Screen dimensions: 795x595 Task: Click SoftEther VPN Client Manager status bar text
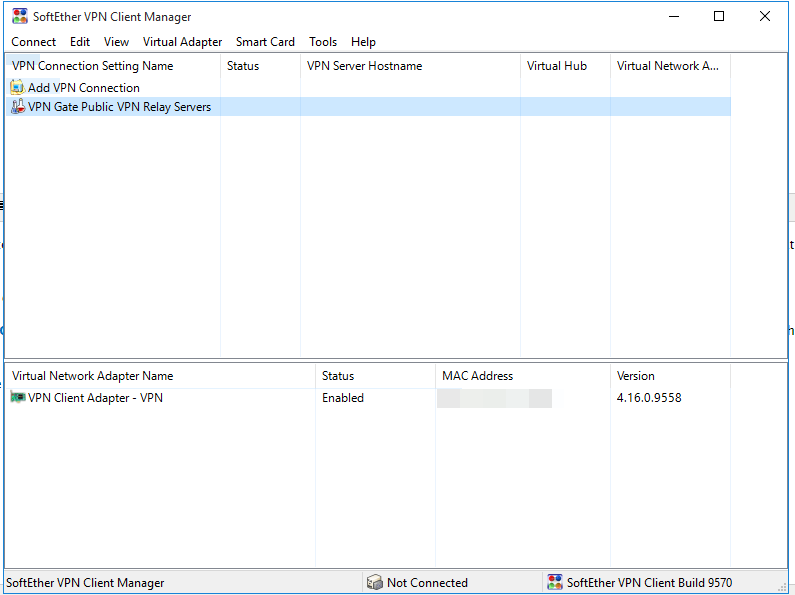pyautogui.click(x=85, y=583)
